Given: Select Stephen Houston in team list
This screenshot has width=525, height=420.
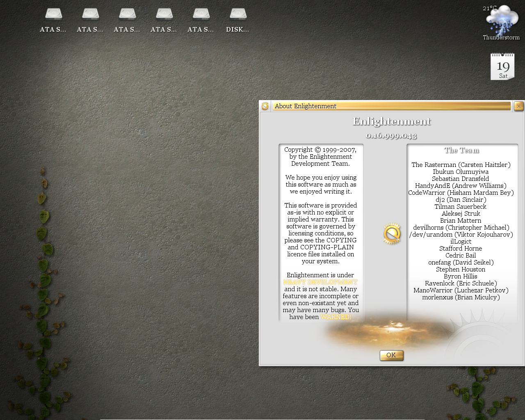Looking at the screenshot, I should (461, 269).
